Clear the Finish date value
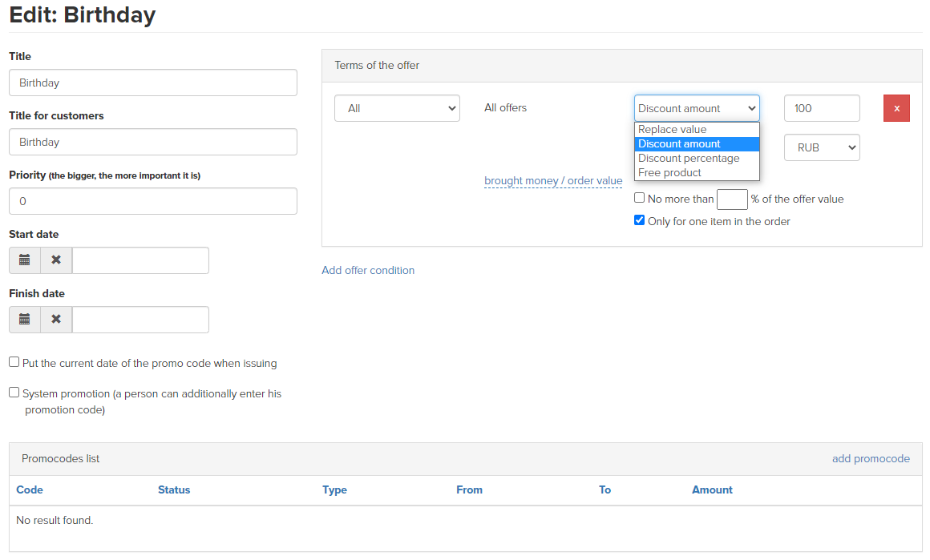Screen dimensions: 930x560 tap(56, 320)
